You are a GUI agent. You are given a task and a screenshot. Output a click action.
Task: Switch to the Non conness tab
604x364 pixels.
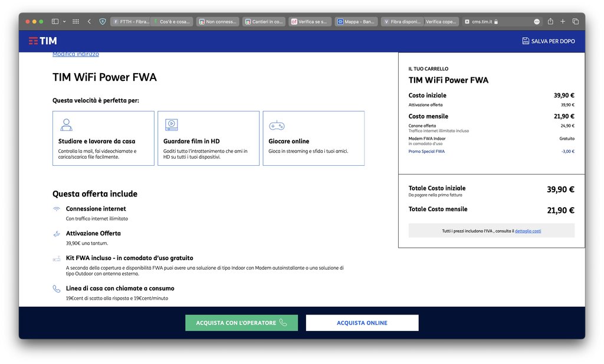pos(218,22)
